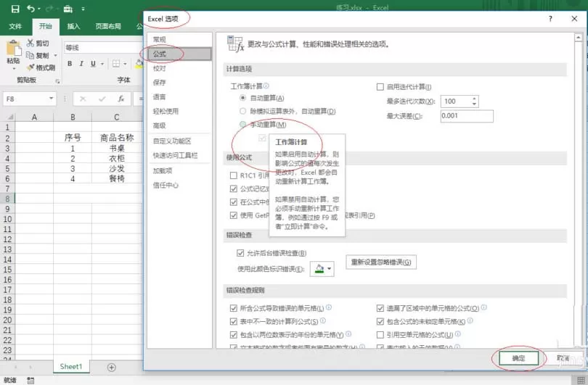
Task: Toggle unlocked cells containing formulas checkbox
Action: click(380, 321)
